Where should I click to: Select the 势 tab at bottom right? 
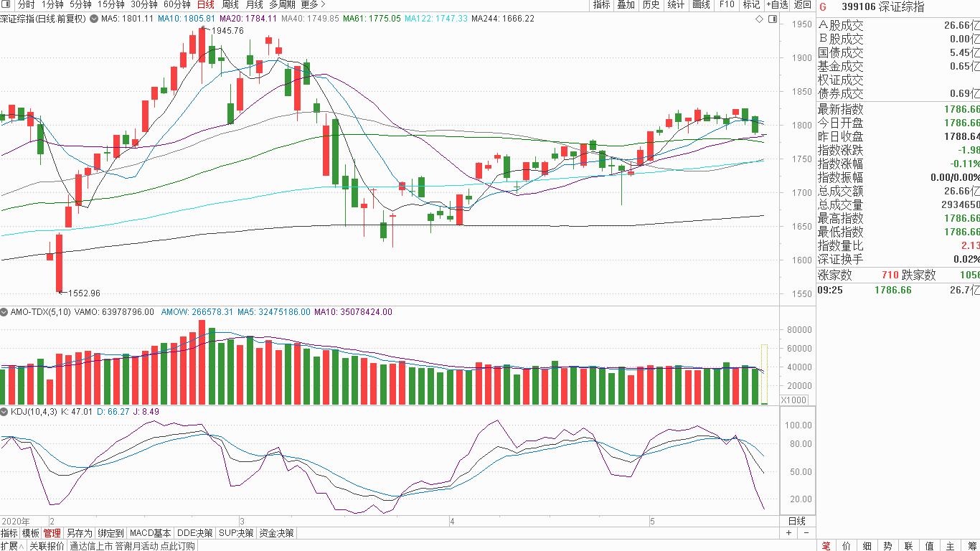coord(888,546)
